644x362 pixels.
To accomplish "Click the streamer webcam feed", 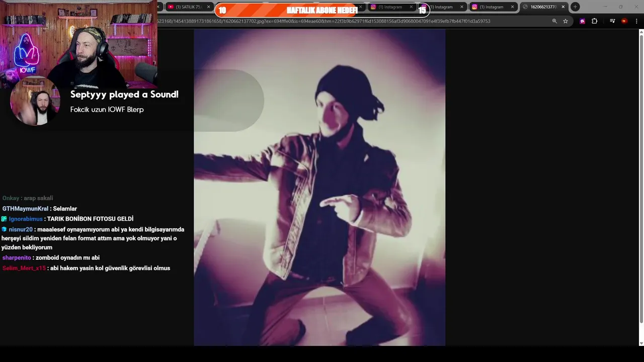I will (x=78, y=44).
